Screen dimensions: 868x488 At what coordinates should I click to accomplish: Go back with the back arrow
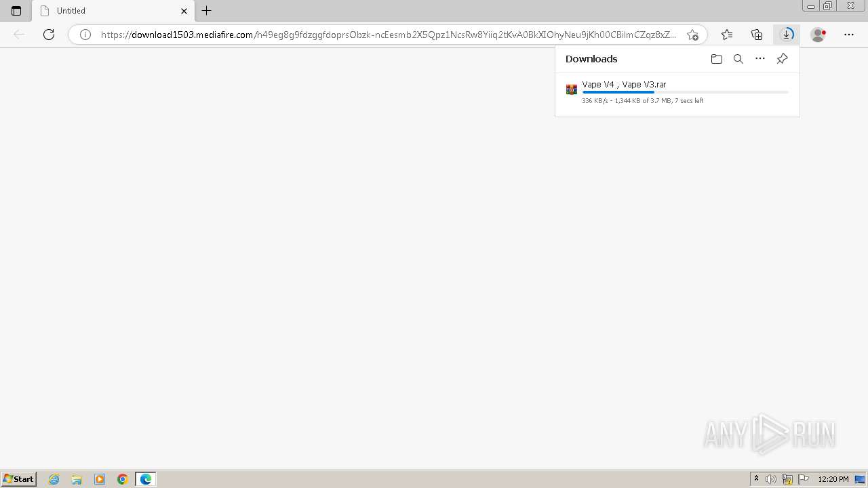(x=19, y=35)
